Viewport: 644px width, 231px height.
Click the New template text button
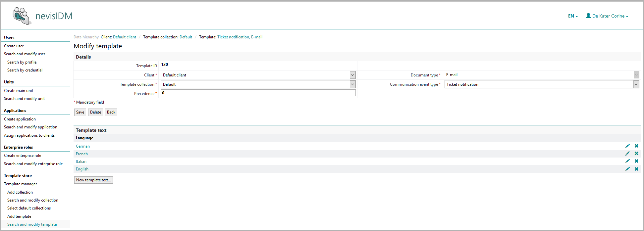(93, 180)
